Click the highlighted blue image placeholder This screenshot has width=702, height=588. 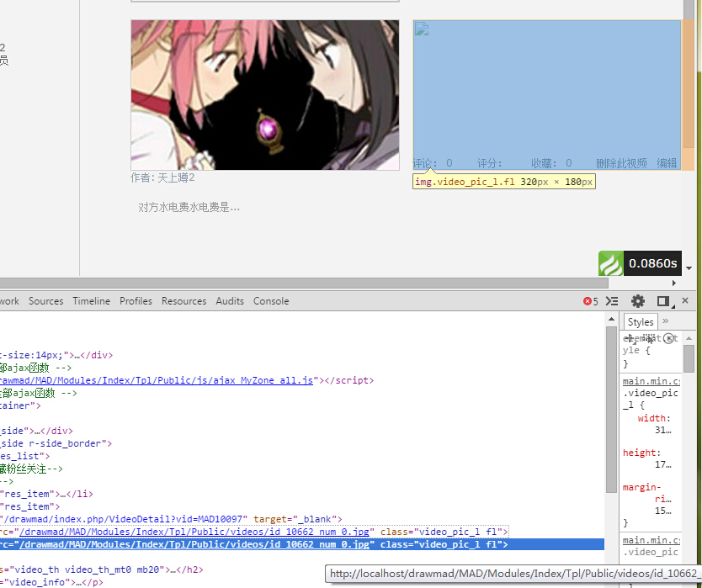tap(546, 95)
